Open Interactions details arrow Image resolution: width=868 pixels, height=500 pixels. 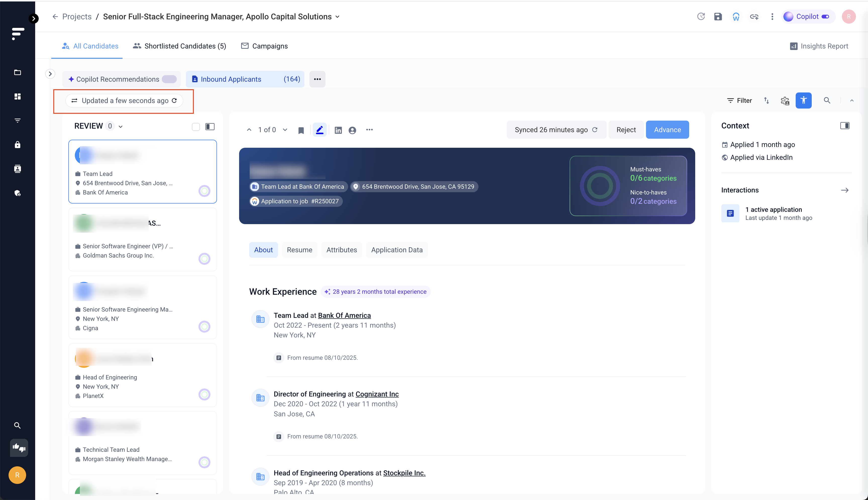[845, 190]
